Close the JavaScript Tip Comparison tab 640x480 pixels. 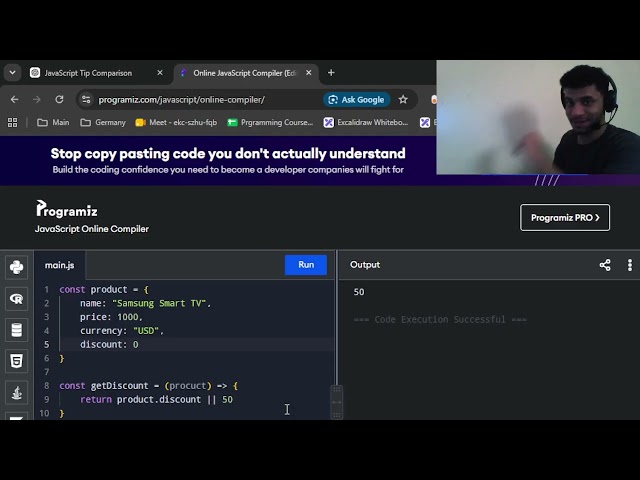pyautogui.click(x=160, y=73)
